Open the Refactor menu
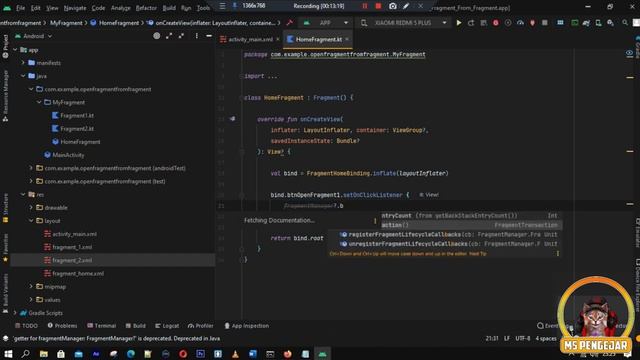 click(x=146, y=8)
